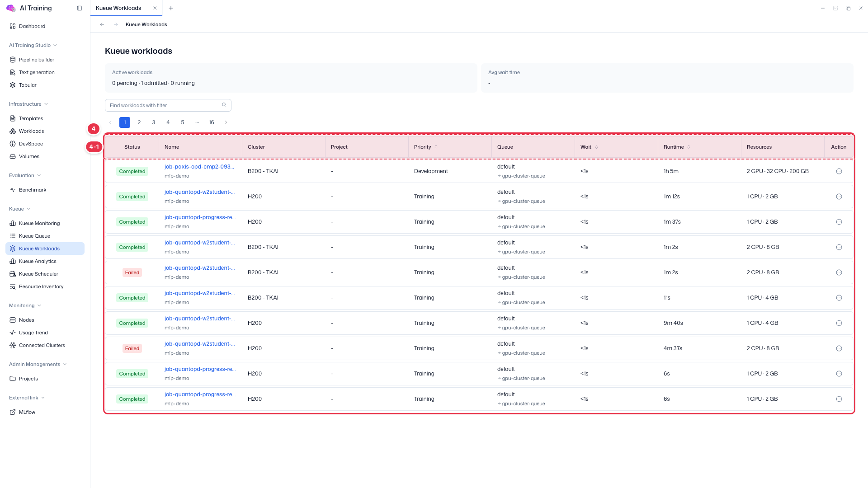The image size is (868, 488).
Task: Open Benchmark under Evaluation
Action: coord(45,190)
